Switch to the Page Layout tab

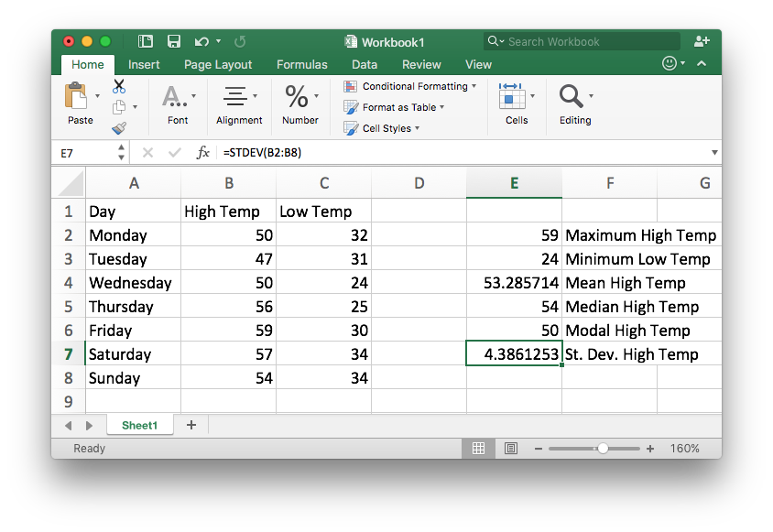point(218,65)
